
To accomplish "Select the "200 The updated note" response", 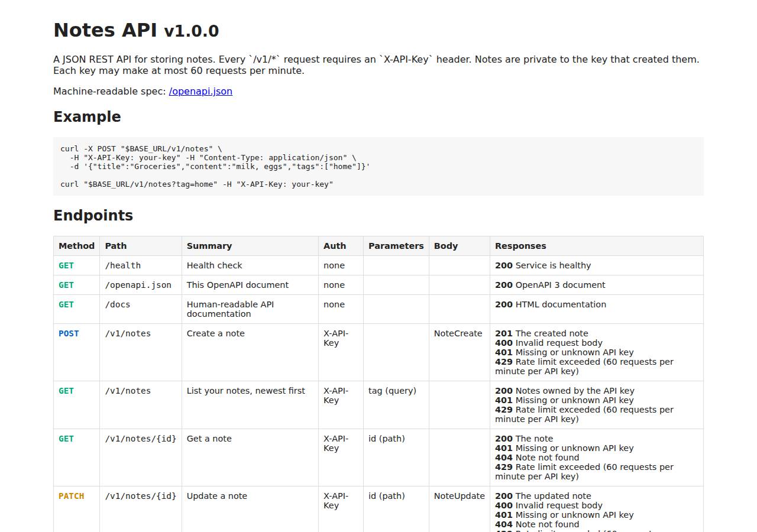I will [543, 496].
